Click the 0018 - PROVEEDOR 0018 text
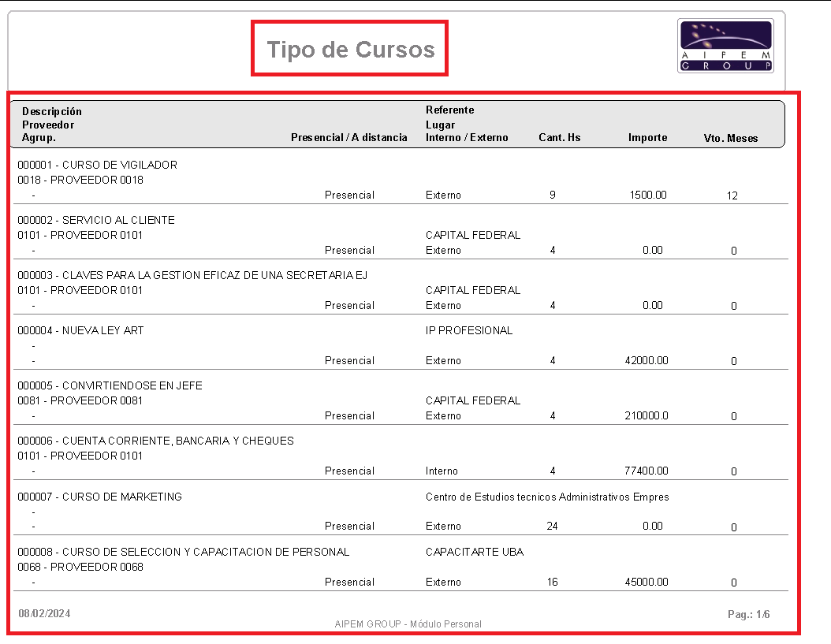 (x=80, y=180)
